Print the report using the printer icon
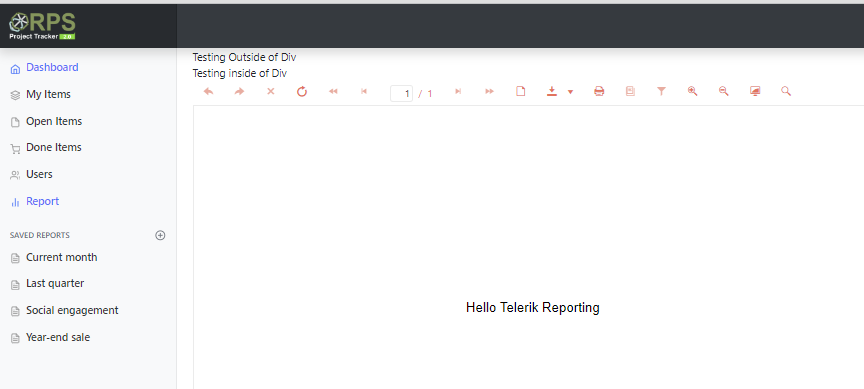Image resolution: width=864 pixels, height=389 pixels. pos(599,91)
